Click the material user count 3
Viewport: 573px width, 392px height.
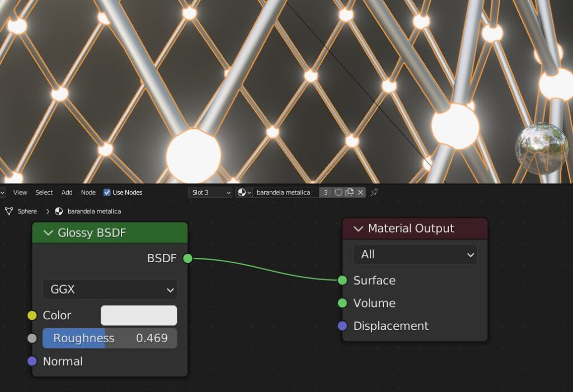pos(326,192)
